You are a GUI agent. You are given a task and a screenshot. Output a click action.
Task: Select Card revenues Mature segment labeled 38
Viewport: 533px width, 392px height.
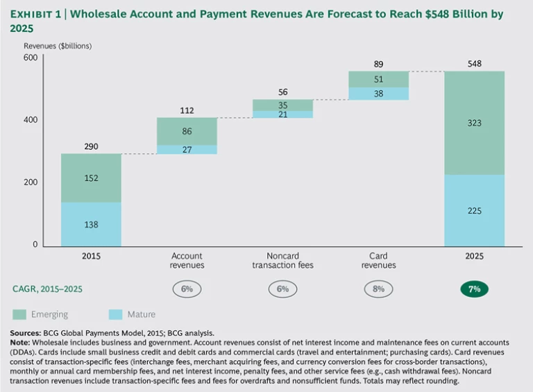point(378,93)
